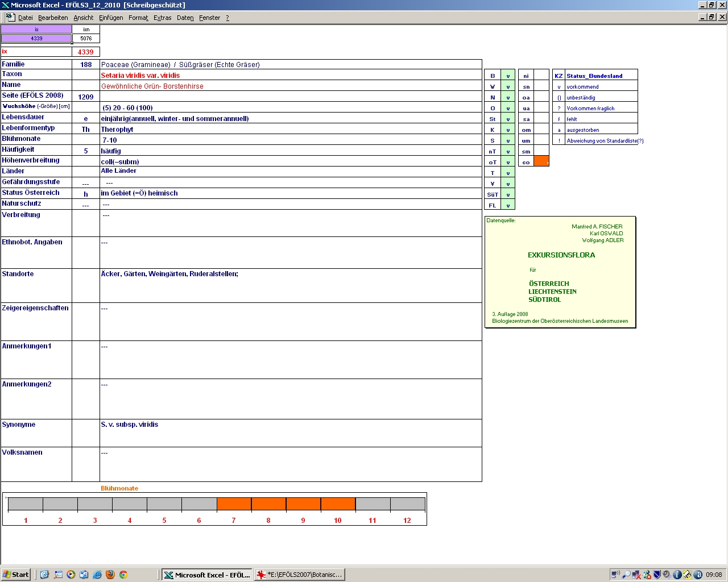Open the ? help menu
The height and width of the screenshot is (582, 728).
pyautogui.click(x=227, y=18)
